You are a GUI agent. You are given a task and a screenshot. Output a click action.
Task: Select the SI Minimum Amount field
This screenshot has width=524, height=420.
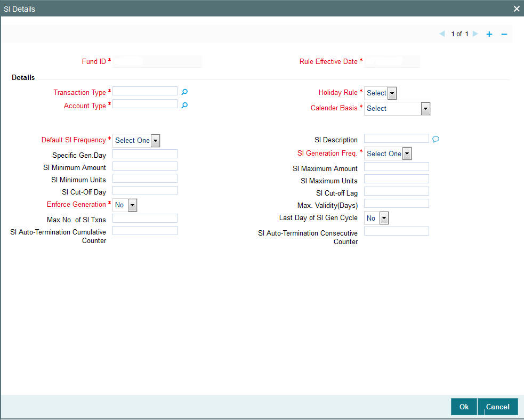145,166
